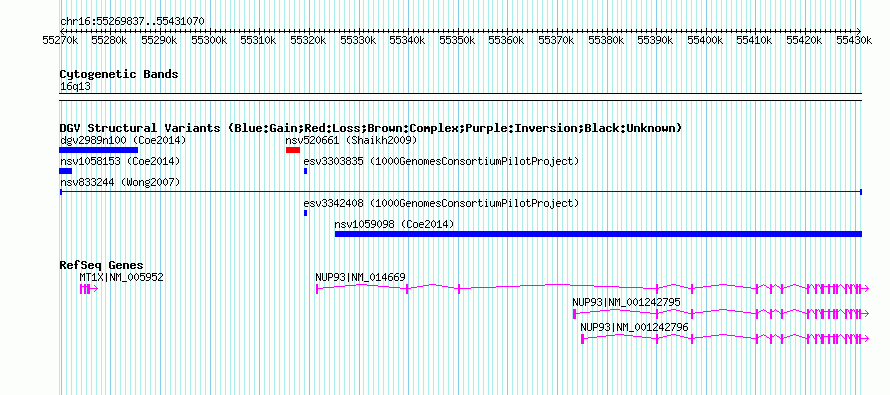890x395 pixels.
Task: Click the Cytogenetic Bands track title
Action: point(119,74)
